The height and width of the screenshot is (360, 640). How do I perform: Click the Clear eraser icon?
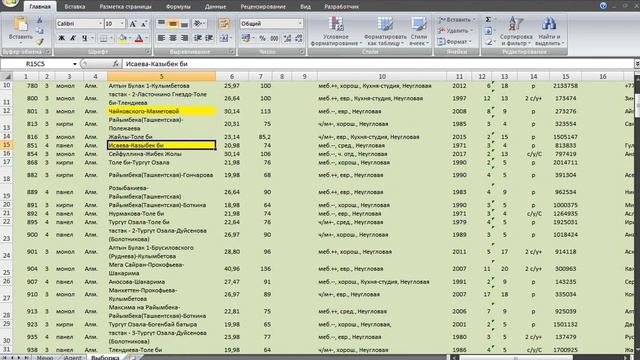(489, 42)
